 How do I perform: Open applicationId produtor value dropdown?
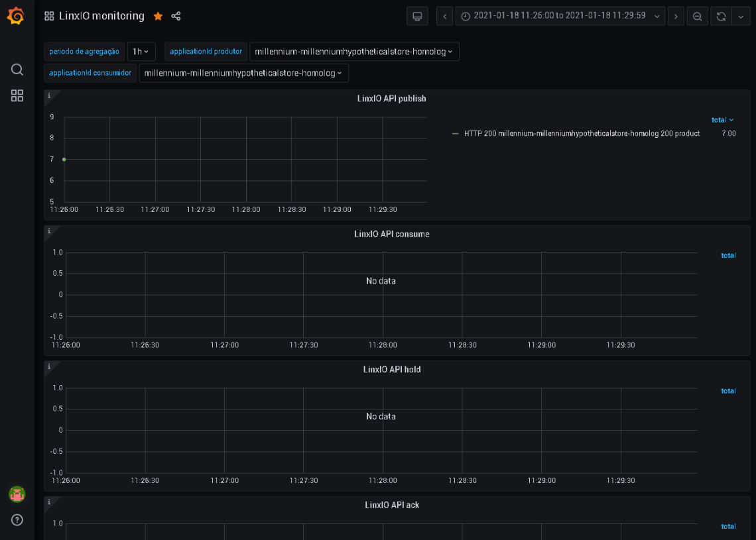354,52
